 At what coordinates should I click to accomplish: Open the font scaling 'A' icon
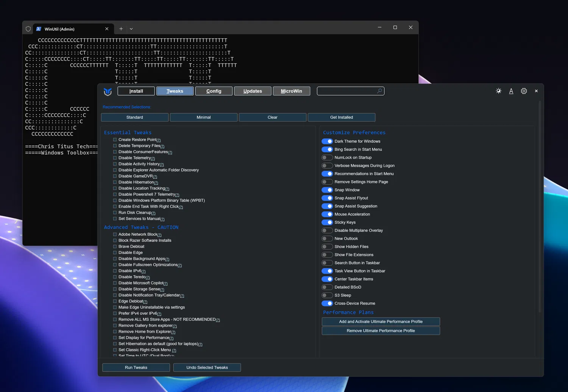pyautogui.click(x=511, y=91)
